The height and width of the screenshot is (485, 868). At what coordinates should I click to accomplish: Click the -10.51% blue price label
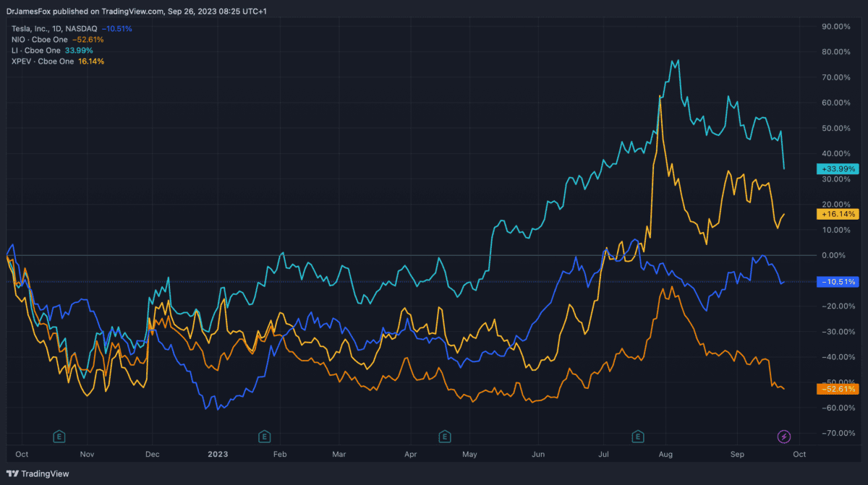click(x=838, y=282)
